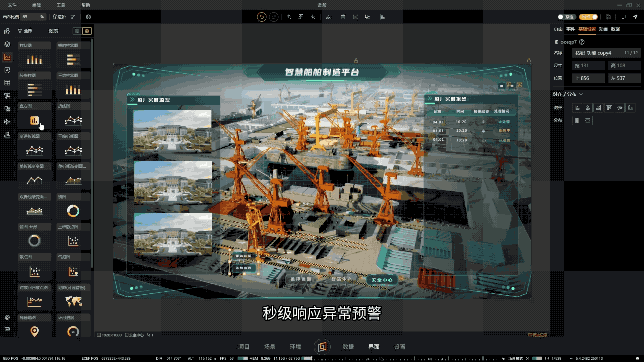Click the paper plane publish icon
The image size is (644, 362).
[x=635, y=17]
